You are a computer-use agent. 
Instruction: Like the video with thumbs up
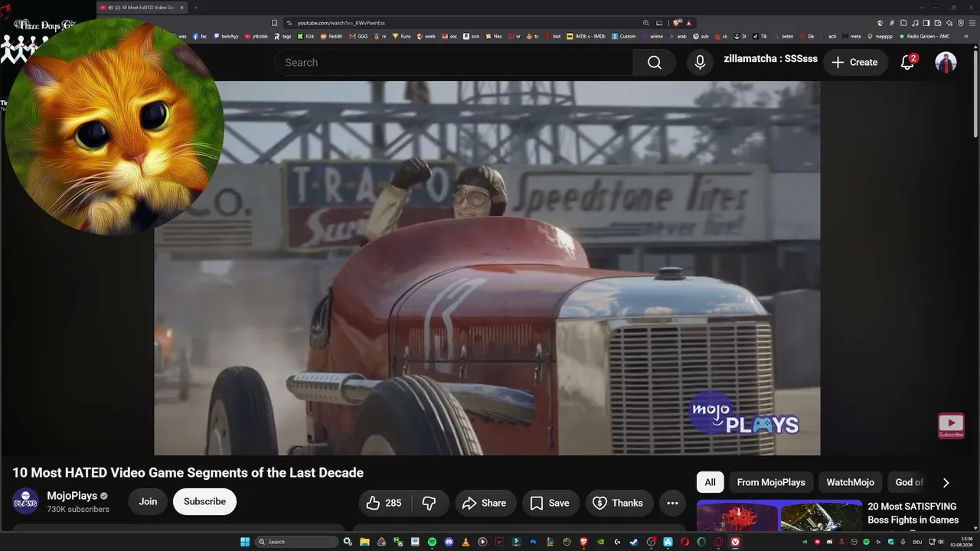click(384, 503)
